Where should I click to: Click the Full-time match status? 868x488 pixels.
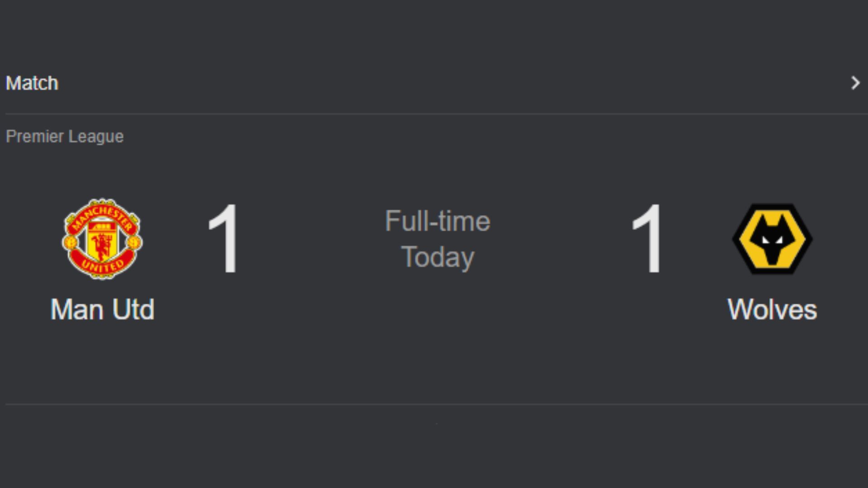437,221
